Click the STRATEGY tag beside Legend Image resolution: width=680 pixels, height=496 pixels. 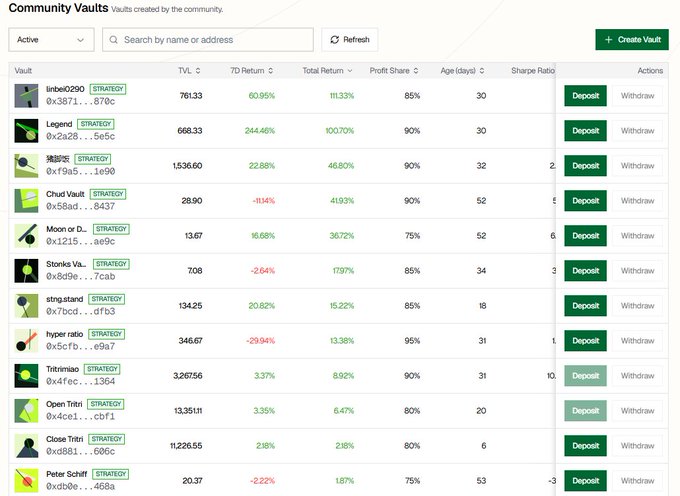tap(96, 124)
